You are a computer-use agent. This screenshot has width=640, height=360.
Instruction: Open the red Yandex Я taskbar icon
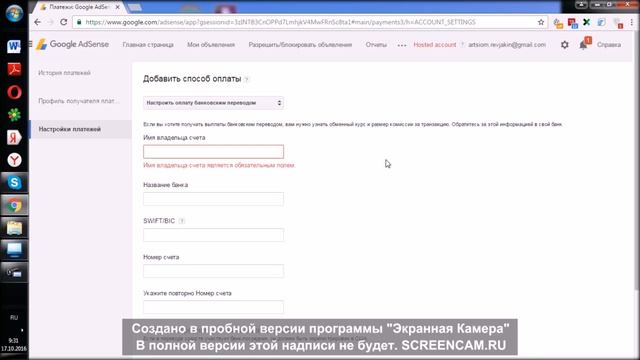point(14,138)
